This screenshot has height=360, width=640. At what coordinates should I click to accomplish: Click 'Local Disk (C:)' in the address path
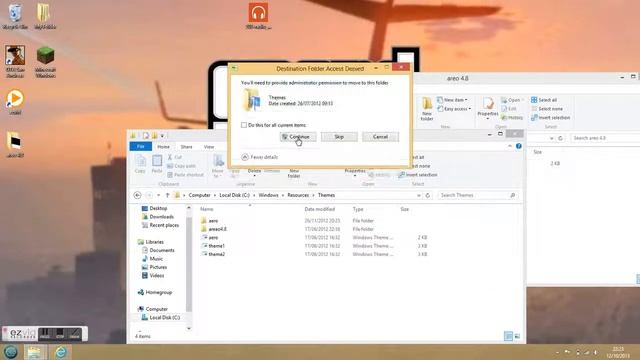coord(234,196)
